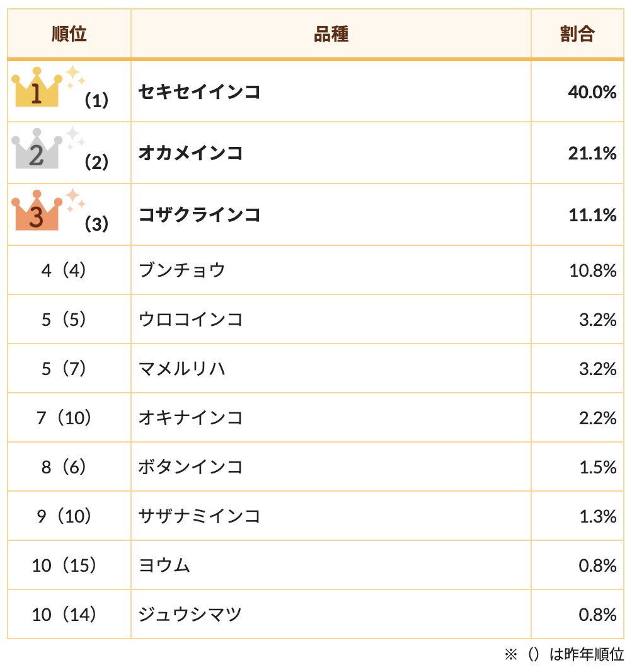
Task: Click the ヨウム breed cell
Action: pyautogui.click(x=164, y=565)
